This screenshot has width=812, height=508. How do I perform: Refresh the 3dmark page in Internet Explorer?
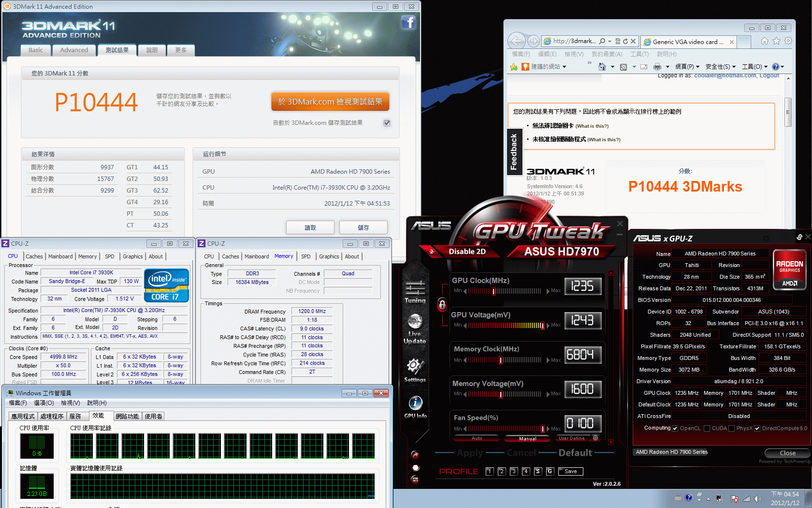pos(625,41)
